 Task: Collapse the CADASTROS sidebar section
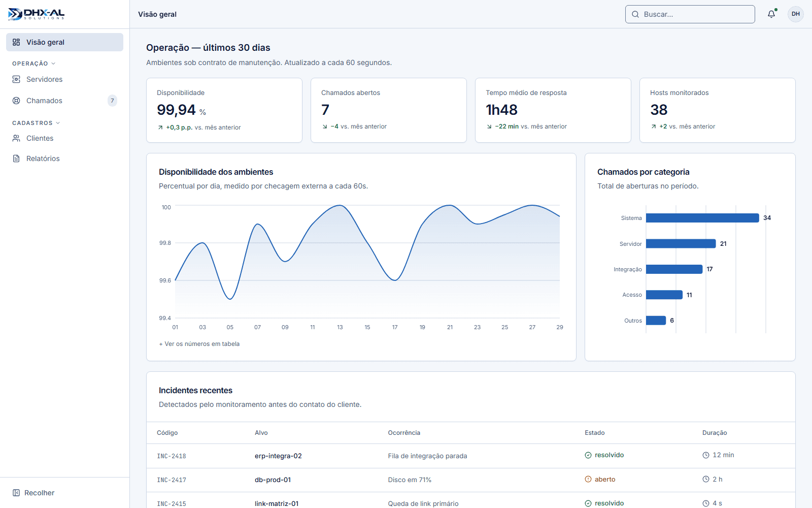(36, 123)
